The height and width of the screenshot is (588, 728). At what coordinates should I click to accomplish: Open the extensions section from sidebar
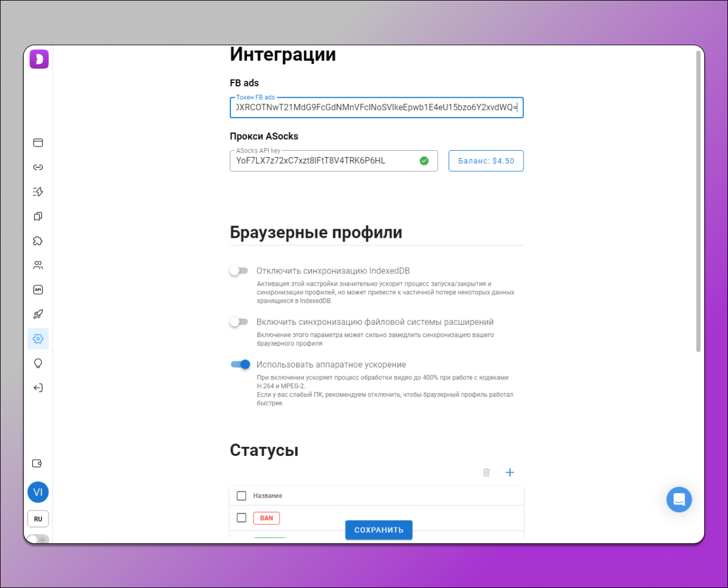(x=38, y=241)
